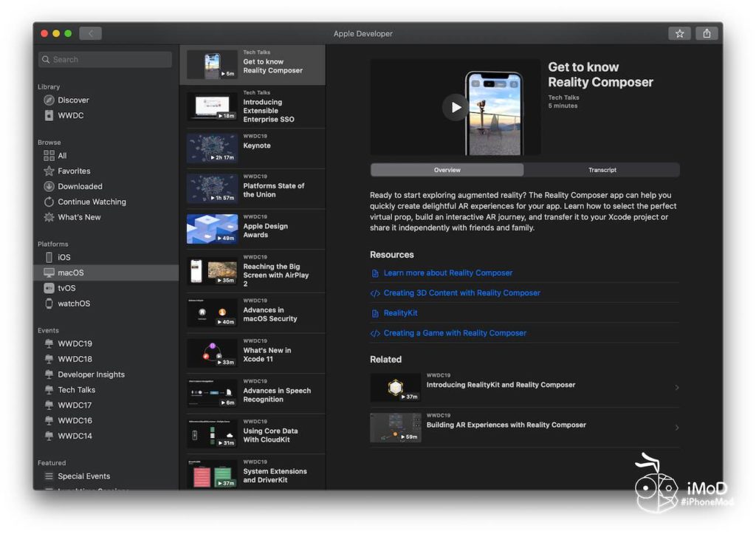Viewport: 756px width, 534px height.
Task: Select What's New in sidebar
Action: click(x=79, y=217)
